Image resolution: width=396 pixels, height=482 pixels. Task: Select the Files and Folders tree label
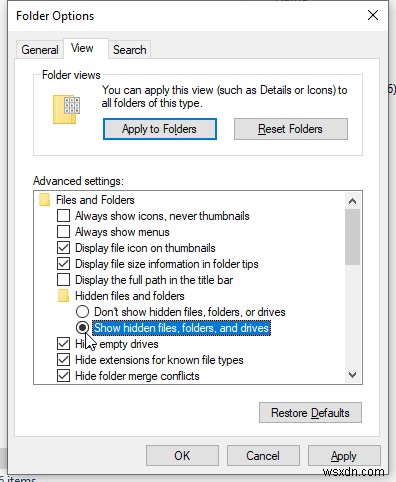click(95, 200)
